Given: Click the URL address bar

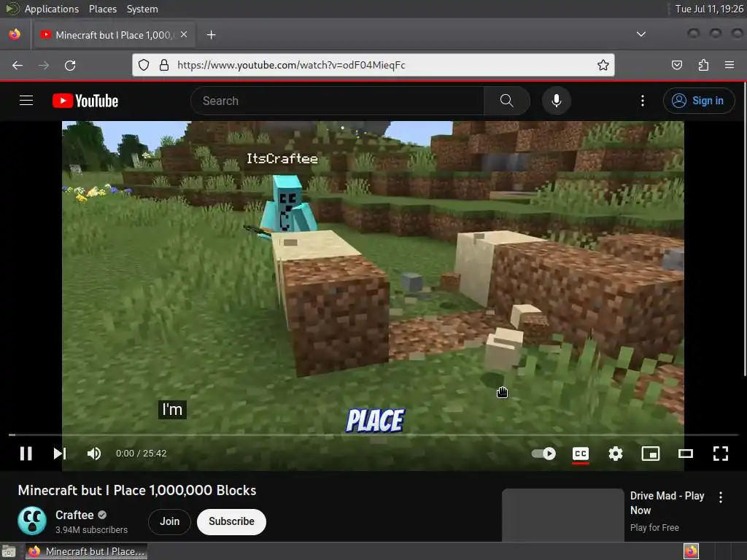Looking at the screenshot, I should click(373, 65).
